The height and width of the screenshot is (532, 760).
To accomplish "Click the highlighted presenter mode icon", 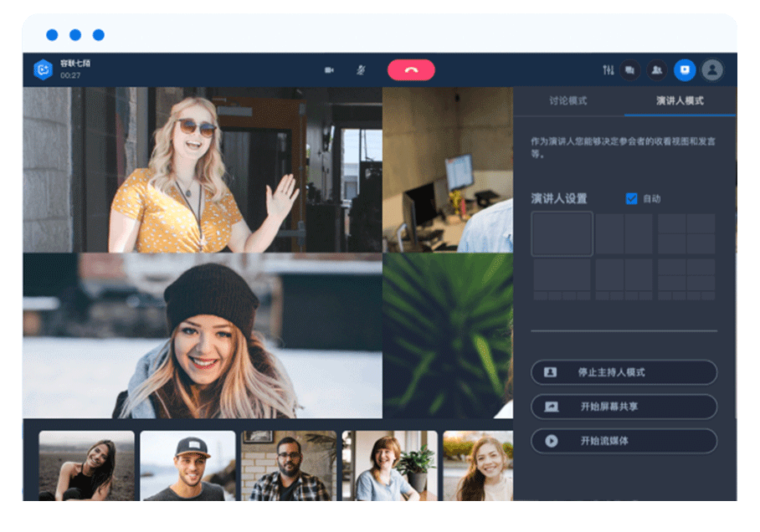I will pos(685,70).
